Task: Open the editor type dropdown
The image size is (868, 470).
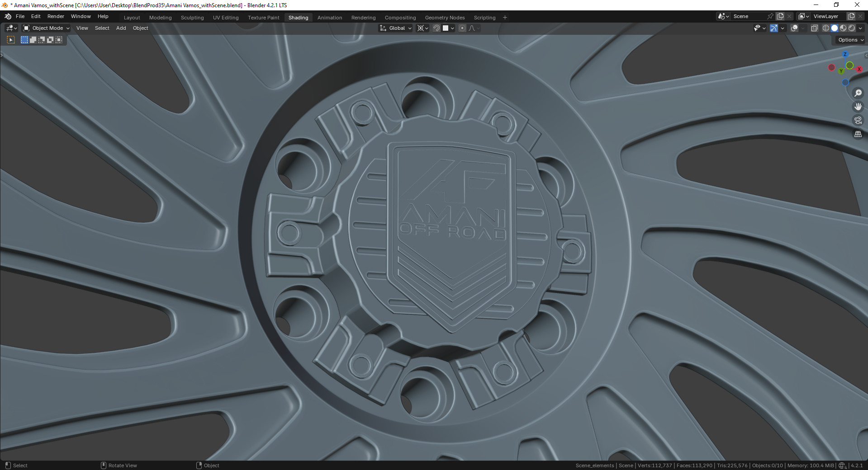Action: tap(11, 28)
